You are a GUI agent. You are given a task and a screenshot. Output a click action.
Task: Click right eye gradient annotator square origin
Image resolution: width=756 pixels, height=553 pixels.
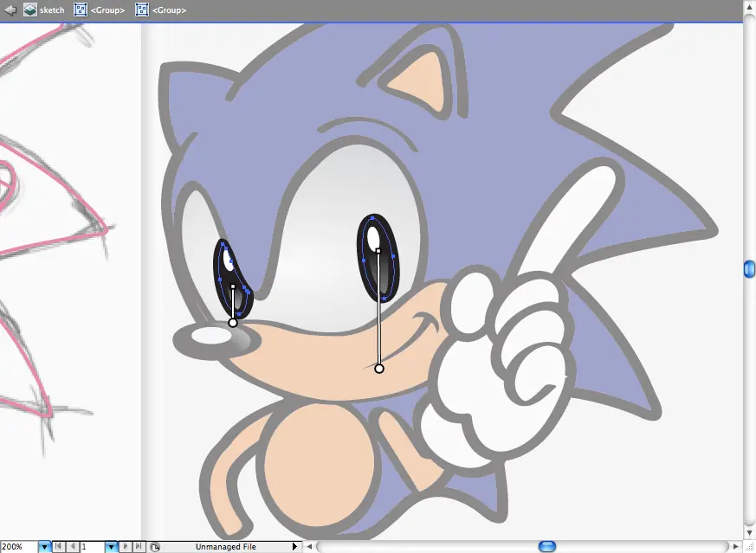coord(378,251)
